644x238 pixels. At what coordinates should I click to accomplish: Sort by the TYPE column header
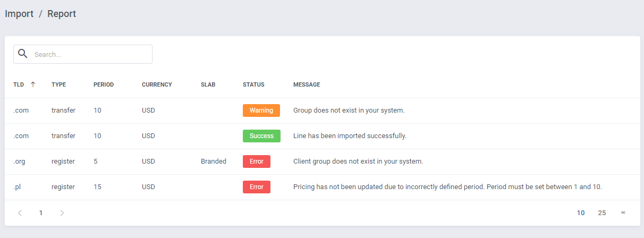pos(58,84)
